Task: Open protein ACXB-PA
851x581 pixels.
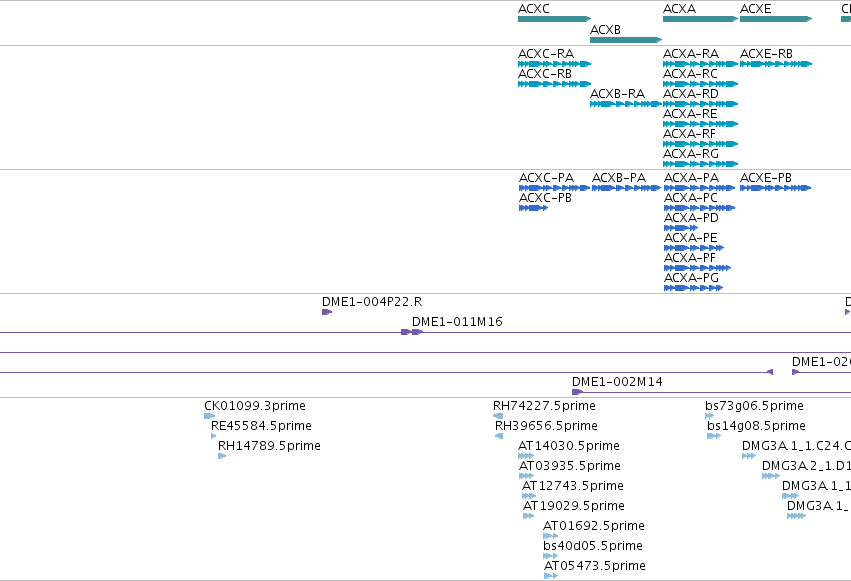Action: point(626,188)
